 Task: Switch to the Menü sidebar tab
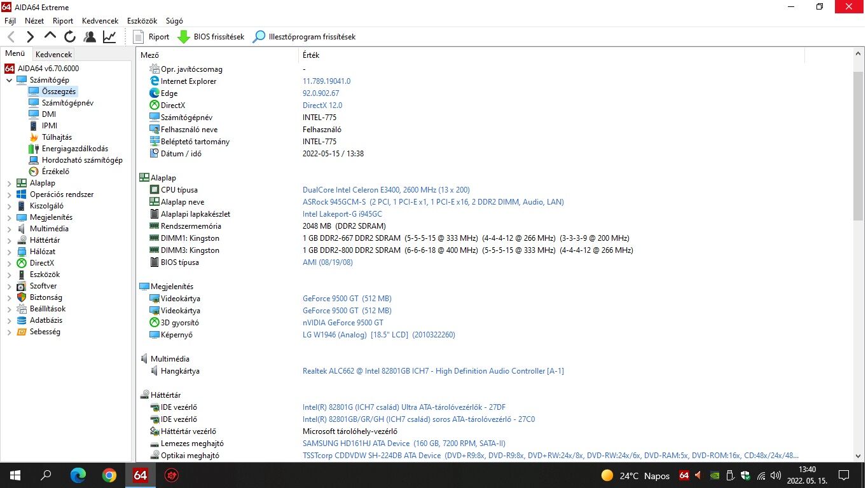click(x=15, y=54)
